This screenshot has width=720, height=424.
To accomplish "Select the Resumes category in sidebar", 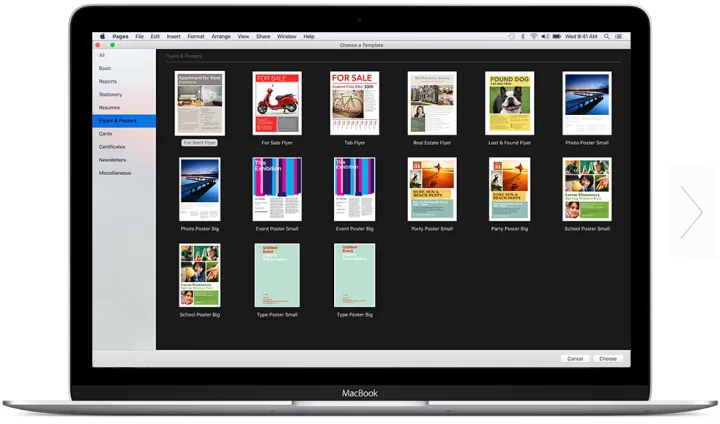I will [x=110, y=107].
